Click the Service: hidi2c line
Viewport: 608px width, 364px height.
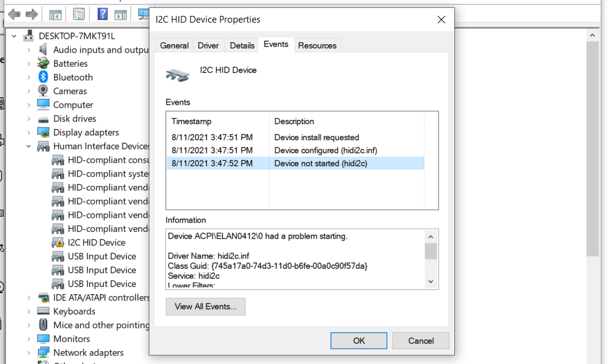tap(193, 276)
